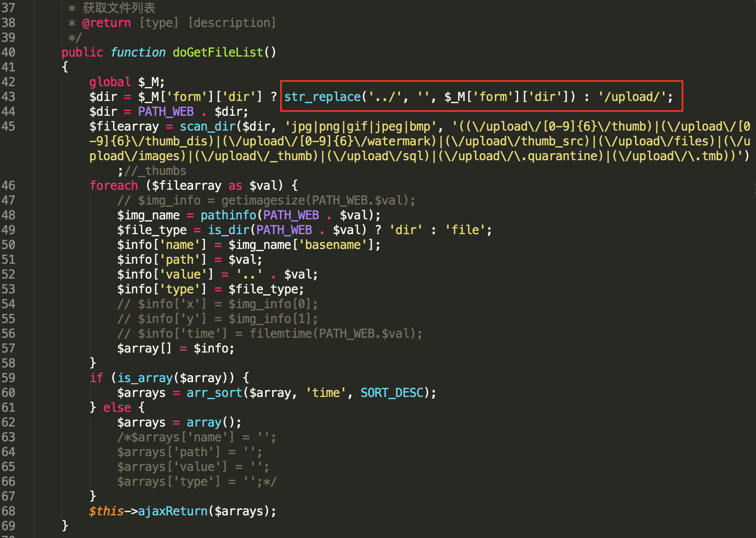Click the Chinese comment 获取文件列表
The image size is (756, 538).
pos(119,7)
